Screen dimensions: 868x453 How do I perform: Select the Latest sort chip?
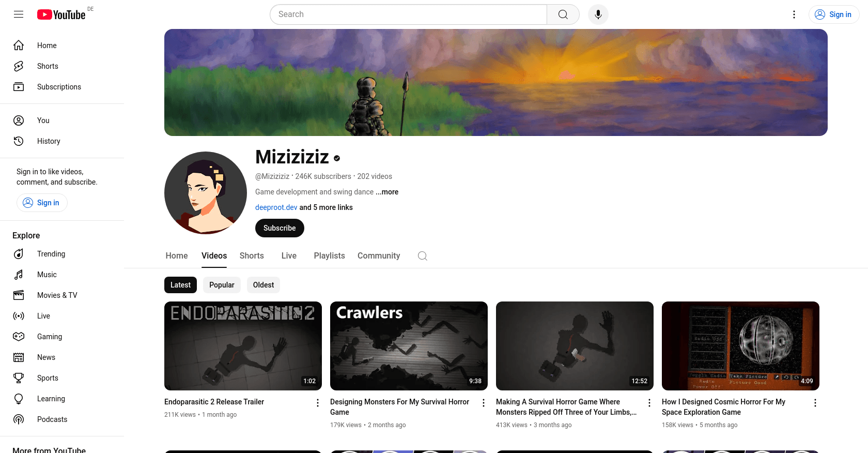tap(180, 285)
